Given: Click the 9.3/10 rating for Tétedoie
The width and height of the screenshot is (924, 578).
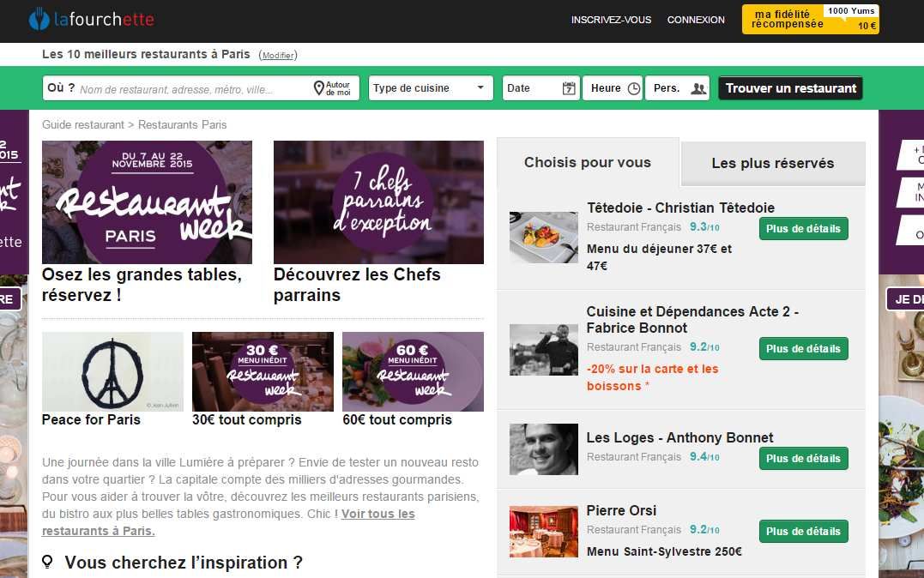Looking at the screenshot, I should 704,227.
